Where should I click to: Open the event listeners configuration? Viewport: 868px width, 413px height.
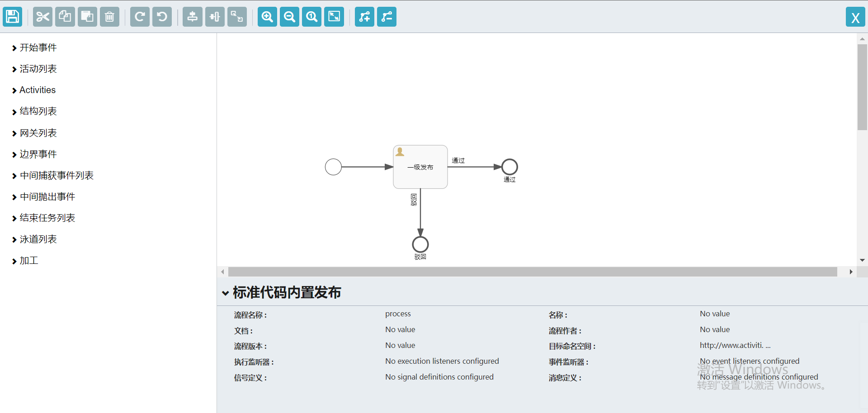[750, 361]
